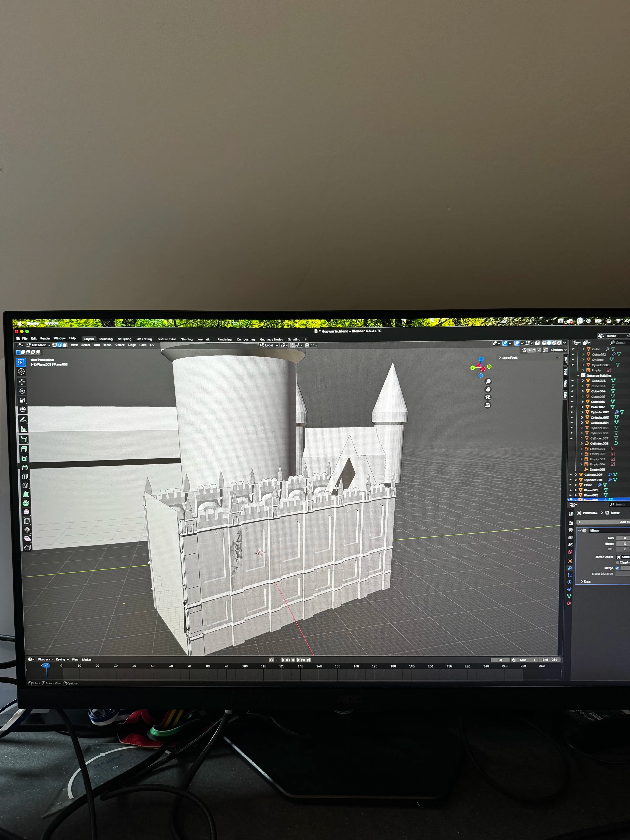Screen dimensions: 630x840
Task: Open the Object Data green triangle tab
Action: pos(569,596)
